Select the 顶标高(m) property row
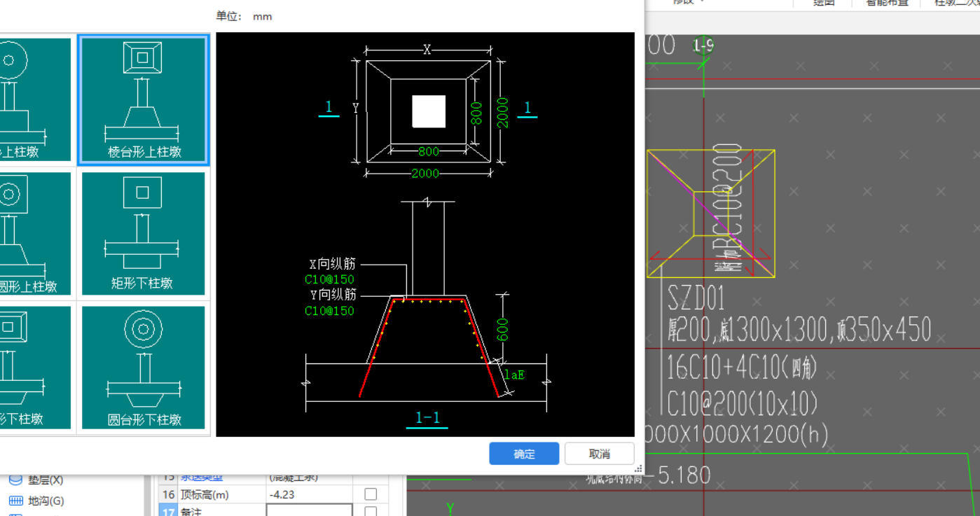This screenshot has width=980, height=516. tap(273, 494)
